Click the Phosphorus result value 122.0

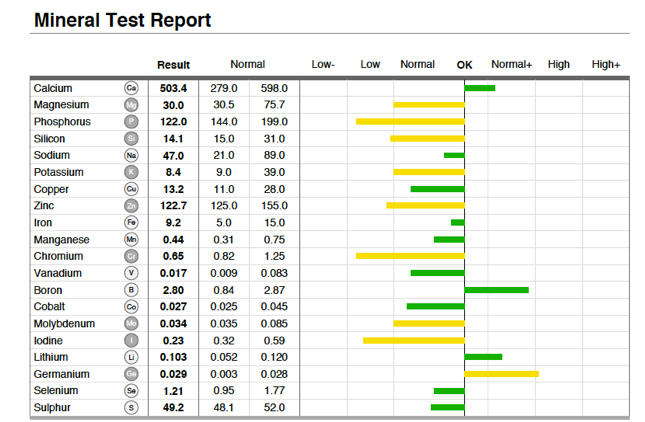(173, 122)
